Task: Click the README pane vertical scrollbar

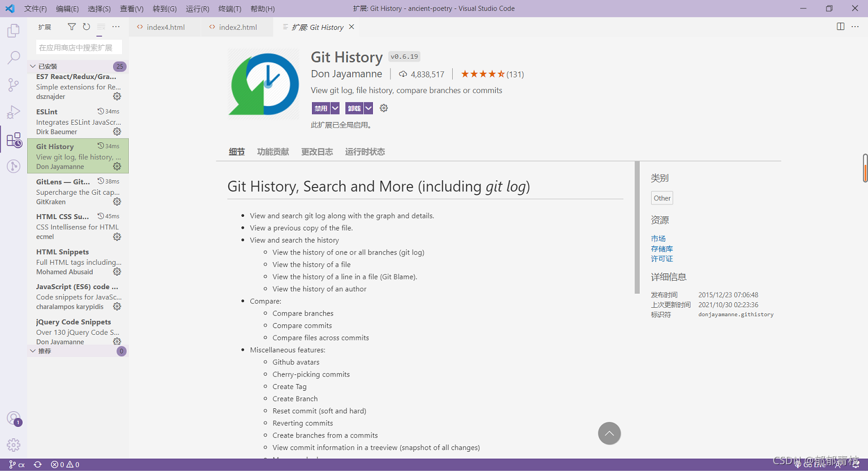Action: click(x=637, y=227)
